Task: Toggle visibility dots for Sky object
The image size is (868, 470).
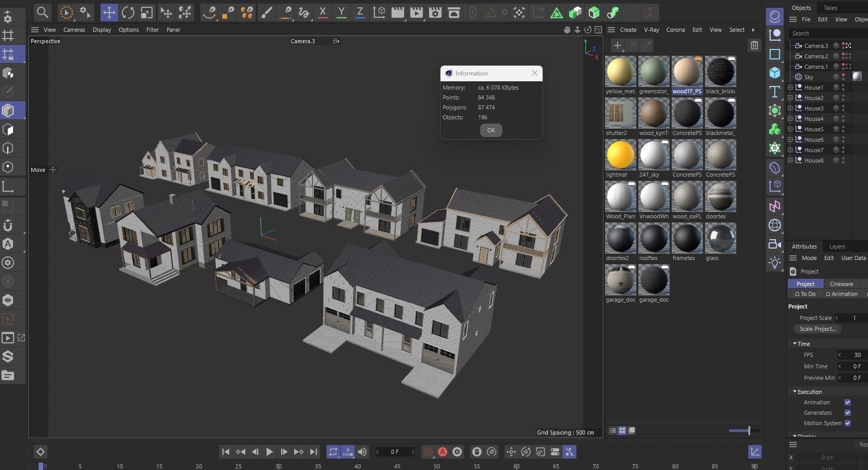Action: click(x=844, y=77)
